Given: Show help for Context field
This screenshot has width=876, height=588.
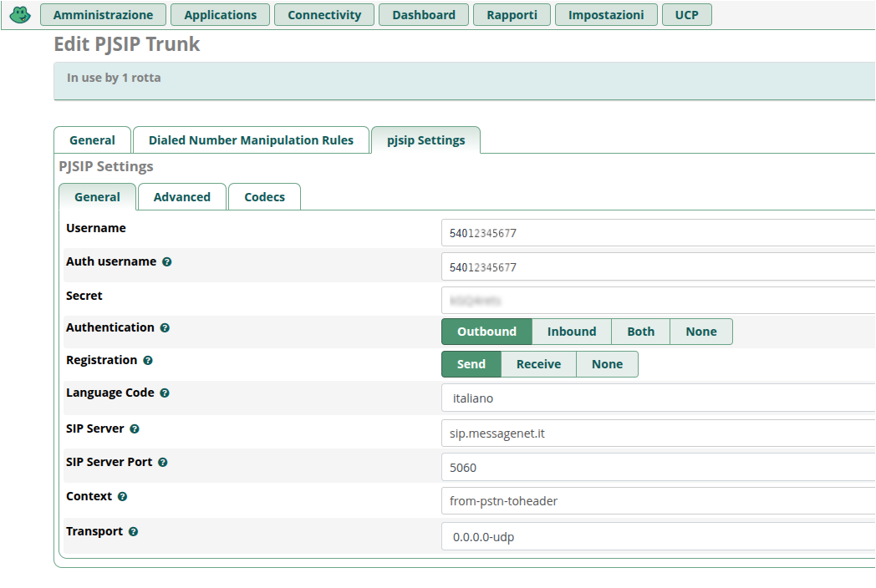Looking at the screenshot, I should coord(122,496).
